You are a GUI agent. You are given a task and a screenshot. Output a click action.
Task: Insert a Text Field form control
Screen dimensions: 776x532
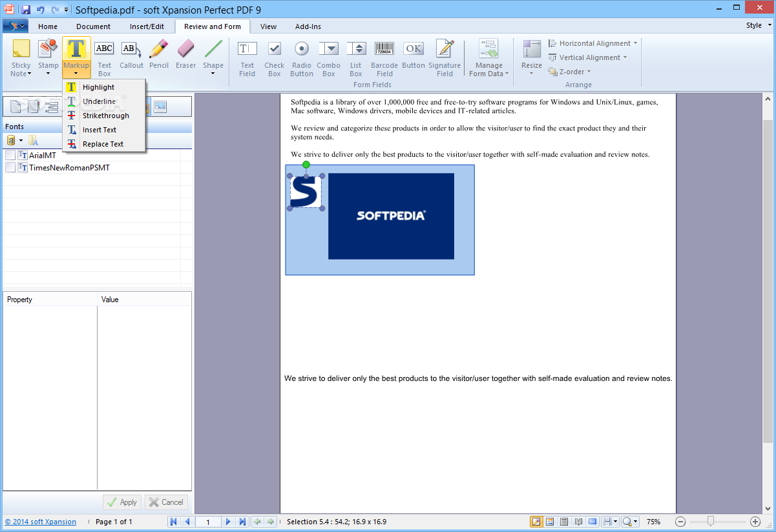click(247, 58)
